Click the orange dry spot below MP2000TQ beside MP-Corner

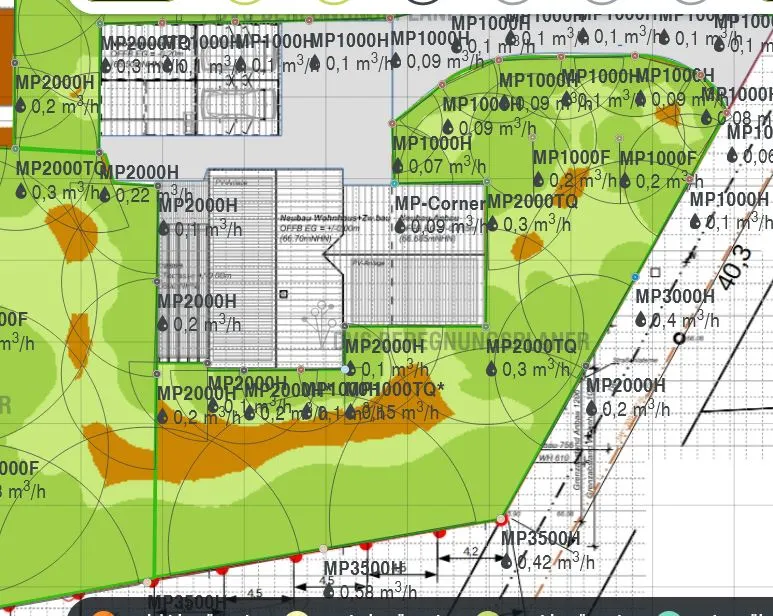(527, 246)
